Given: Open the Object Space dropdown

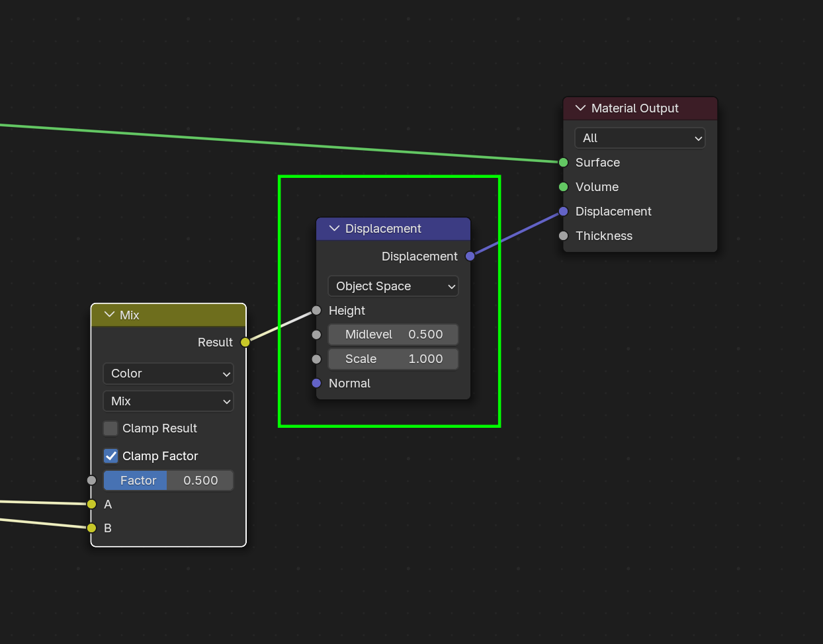Looking at the screenshot, I should click(x=393, y=286).
